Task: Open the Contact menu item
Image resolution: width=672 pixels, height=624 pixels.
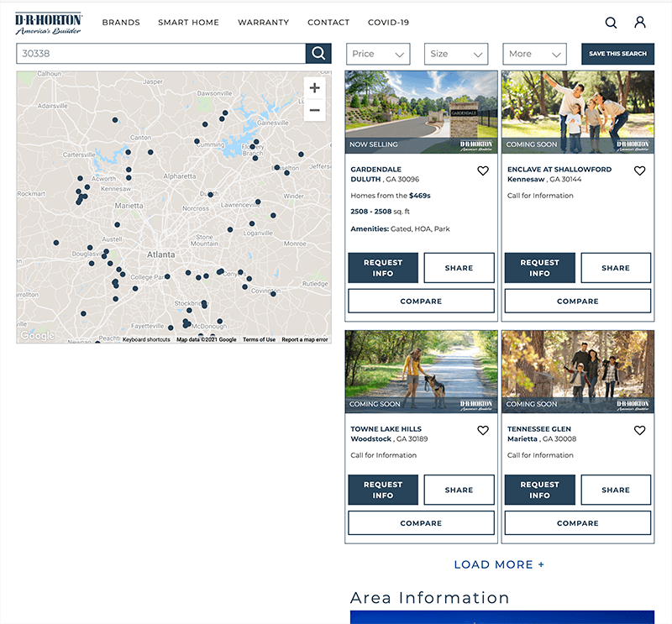Action: (328, 23)
